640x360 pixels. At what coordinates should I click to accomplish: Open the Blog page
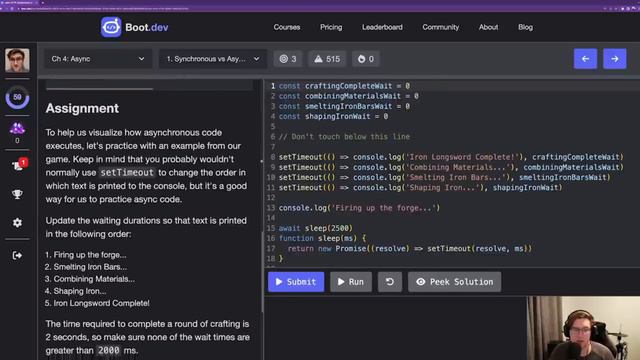click(x=525, y=27)
